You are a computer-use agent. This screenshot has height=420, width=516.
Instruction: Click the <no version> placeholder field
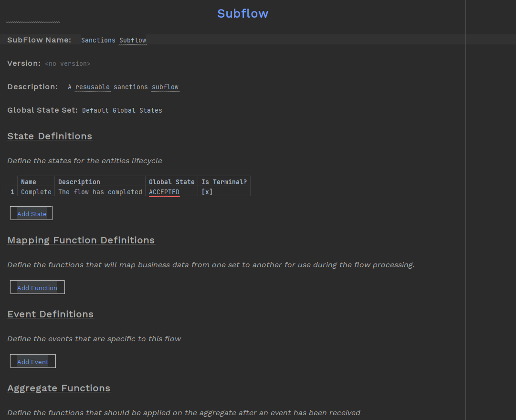click(67, 63)
